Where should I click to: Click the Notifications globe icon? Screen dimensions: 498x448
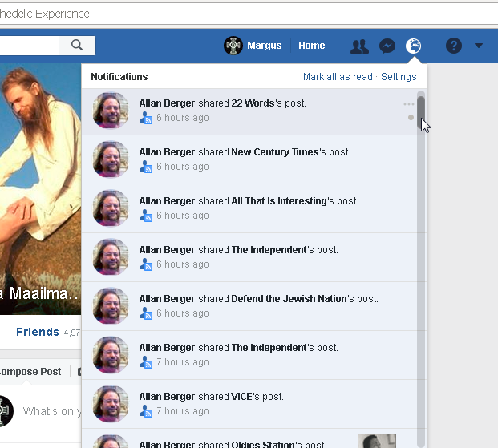click(x=413, y=46)
